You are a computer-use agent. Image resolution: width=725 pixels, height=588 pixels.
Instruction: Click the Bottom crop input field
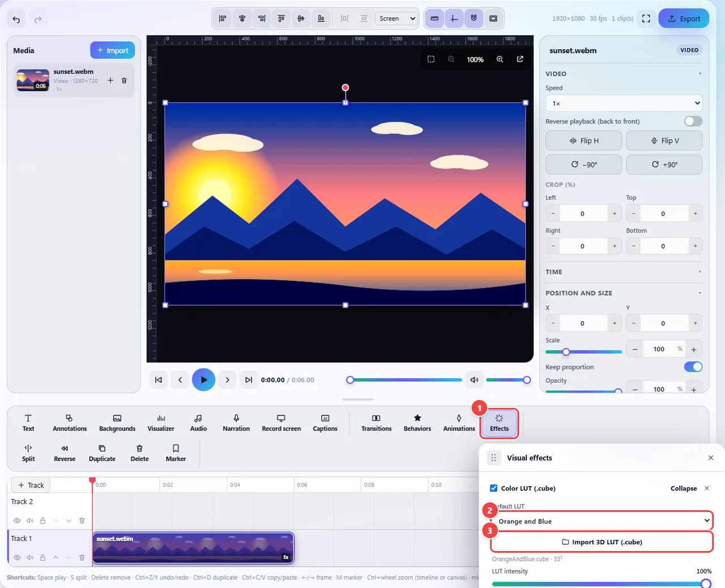click(663, 246)
